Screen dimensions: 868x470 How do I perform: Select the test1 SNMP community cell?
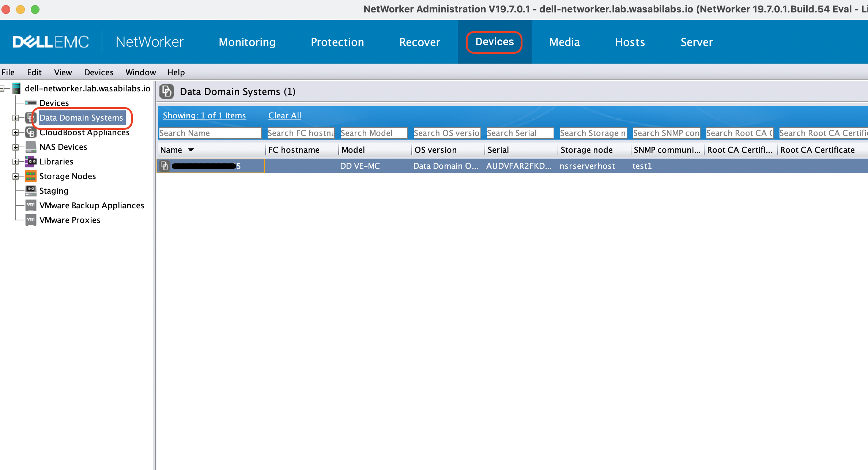[667, 166]
